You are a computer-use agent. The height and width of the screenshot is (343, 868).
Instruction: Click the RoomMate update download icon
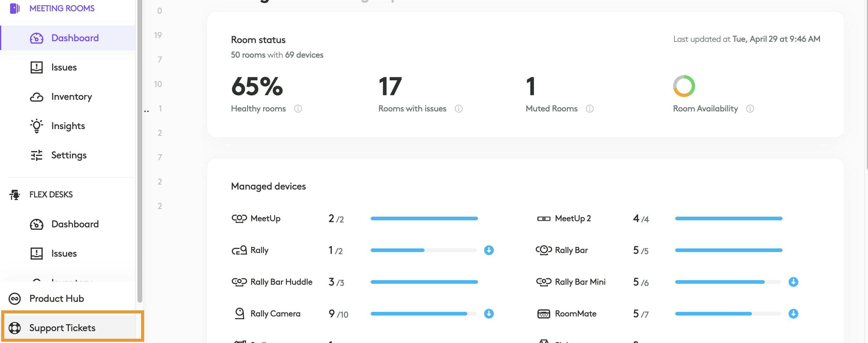click(793, 314)
